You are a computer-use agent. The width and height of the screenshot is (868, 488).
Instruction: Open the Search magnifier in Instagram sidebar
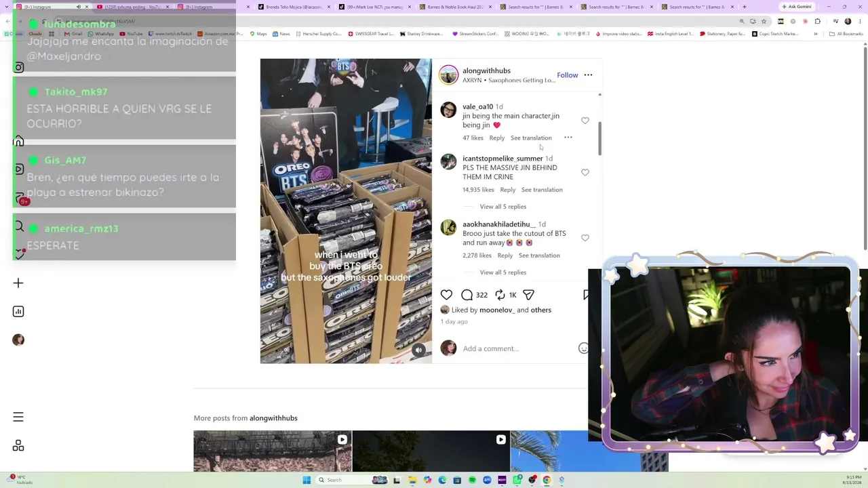click(x=19, y=226)
